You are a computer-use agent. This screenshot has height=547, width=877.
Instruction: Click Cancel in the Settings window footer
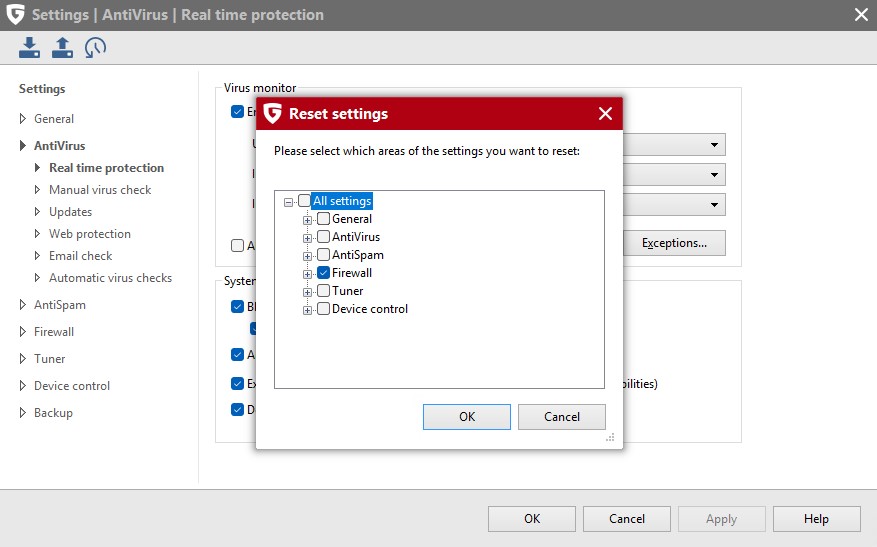(626, 519)
